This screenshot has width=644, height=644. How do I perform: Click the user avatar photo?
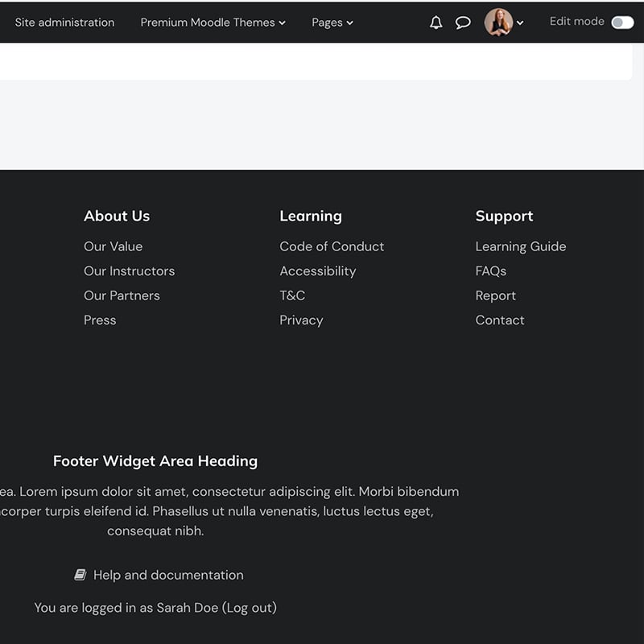click(x=497, y=23)
